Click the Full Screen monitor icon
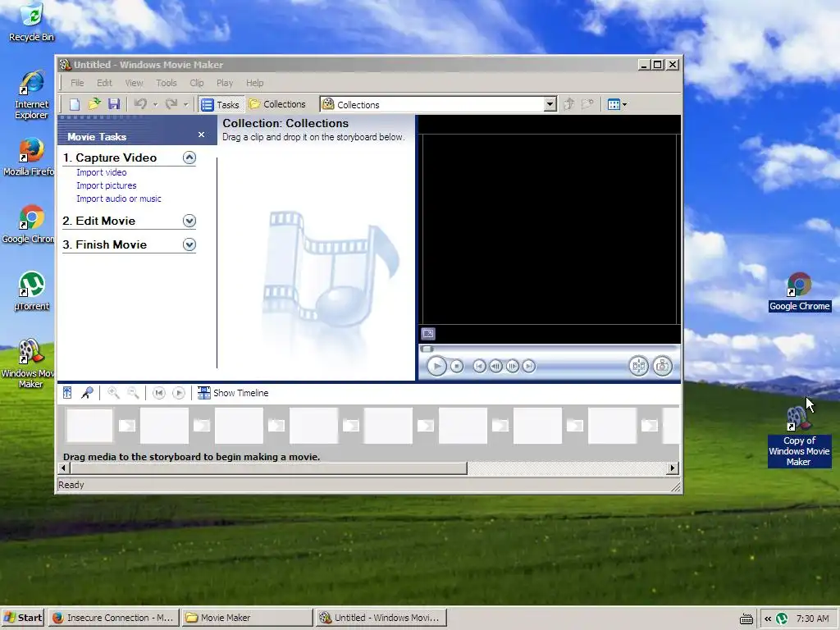840x630 pixels. pos(427,334)
